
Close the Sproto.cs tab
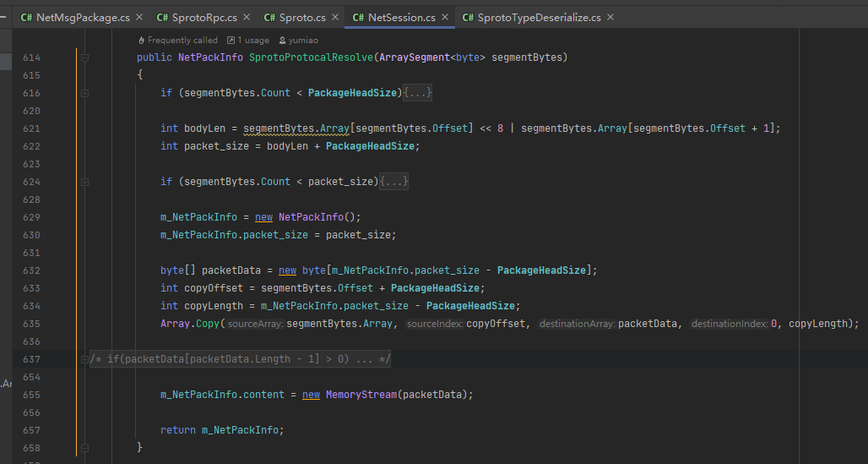pyautogui.click(x=334, y=17)
